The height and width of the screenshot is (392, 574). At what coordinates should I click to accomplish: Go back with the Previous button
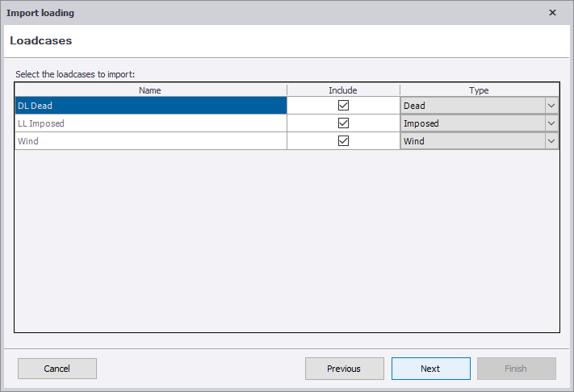pyautogui.click(x=344, y=369)
